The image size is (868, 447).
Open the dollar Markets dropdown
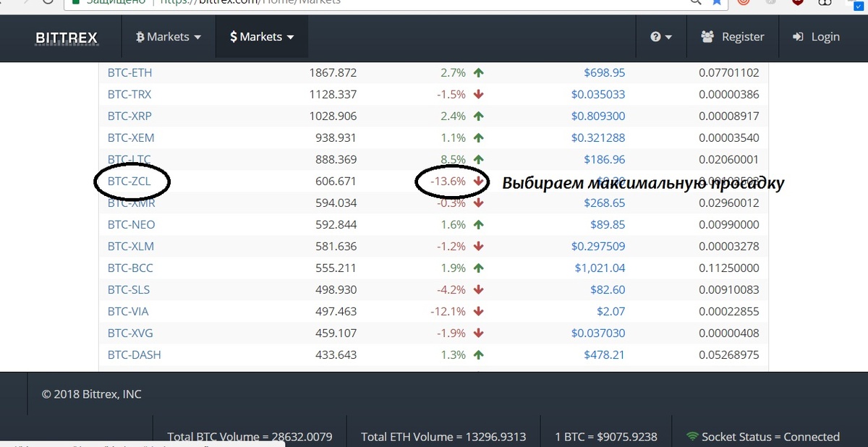[262, 37]
